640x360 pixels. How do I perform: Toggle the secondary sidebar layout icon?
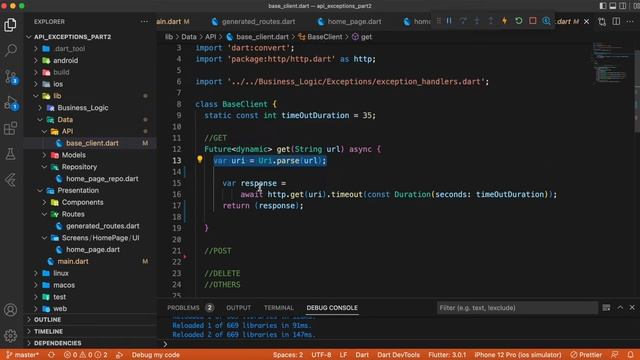click(x=622, y=6)
